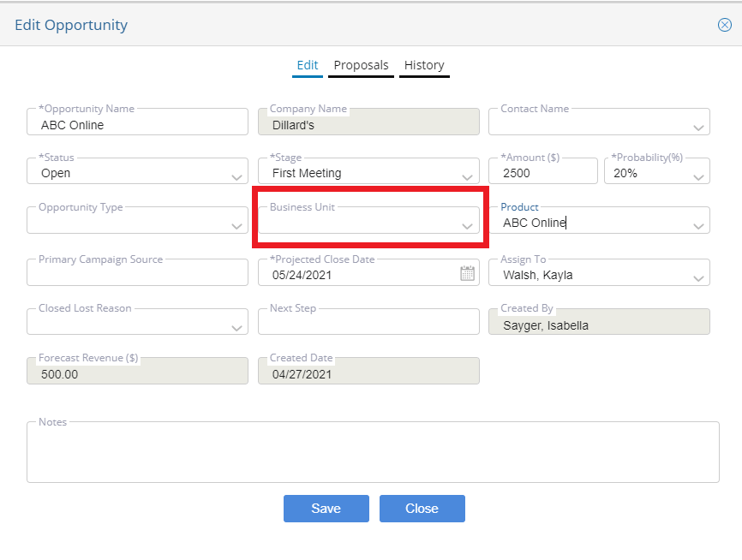Switch to the History tab
Viewport: 742px width, 560px height.
tap(424, 65)
